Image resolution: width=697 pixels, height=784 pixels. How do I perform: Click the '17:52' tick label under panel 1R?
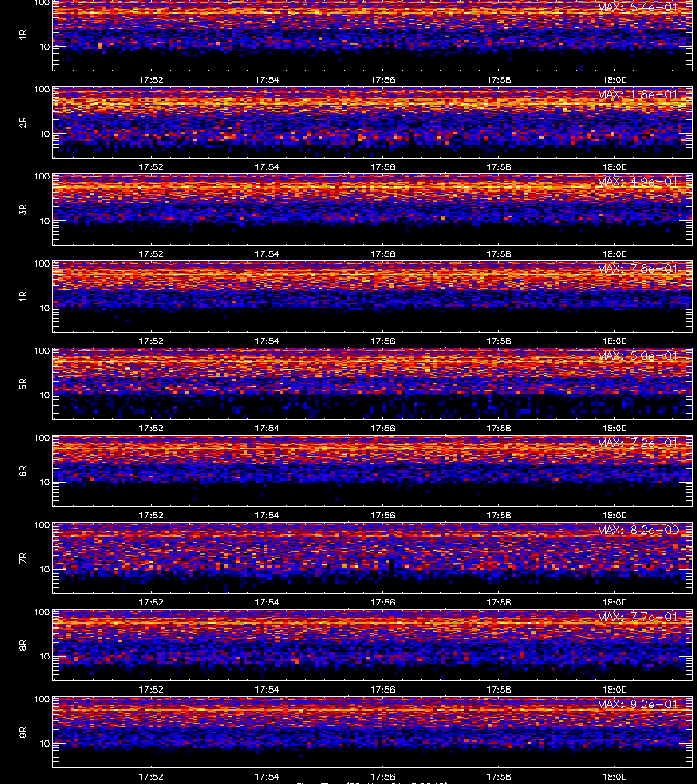(151, 79)
